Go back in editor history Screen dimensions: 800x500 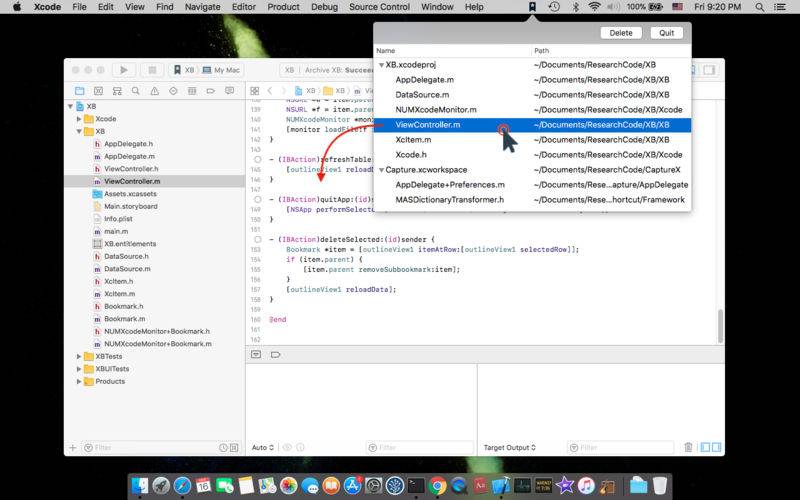click(270, 91)
